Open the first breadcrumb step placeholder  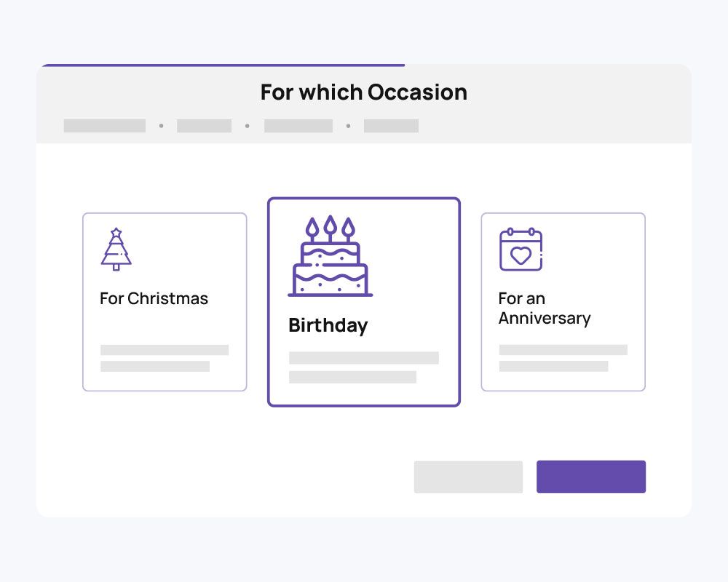(x=104, y=126)
